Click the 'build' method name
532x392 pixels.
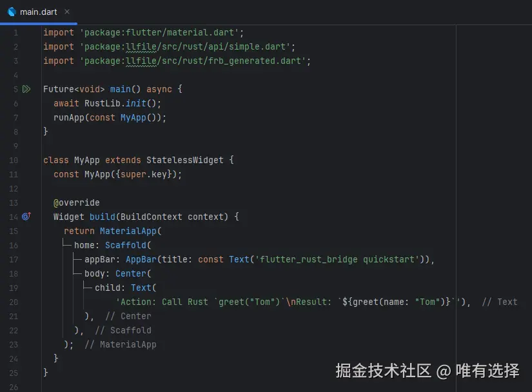point(103,217)
